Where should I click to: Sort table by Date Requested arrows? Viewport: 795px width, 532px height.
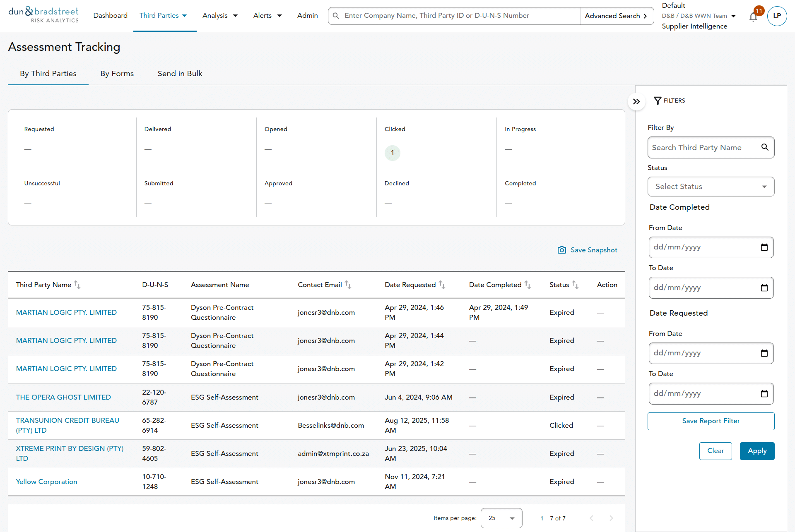click(x=442, y=285)
